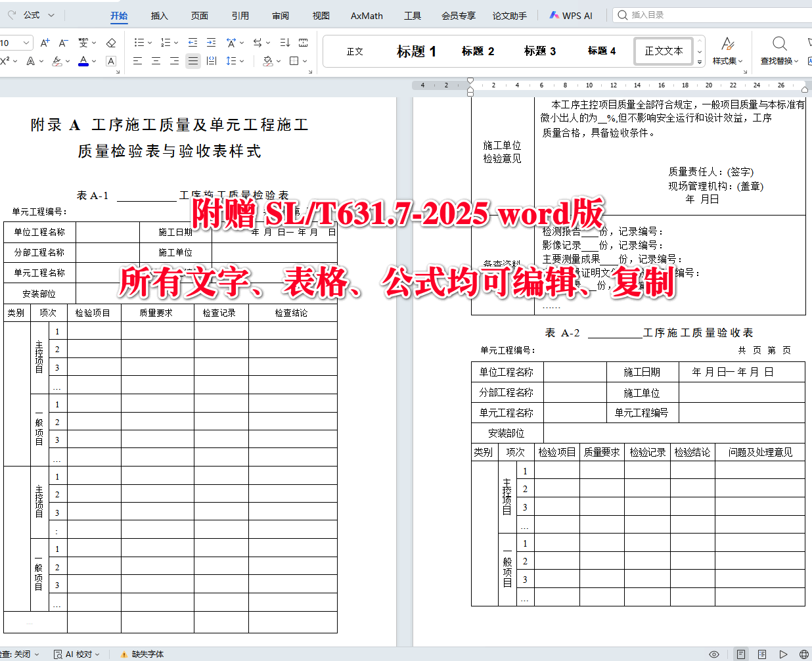Open Chinese text layout (character scaling) icon
The width and height of the screenshot is (812, 661).
[x=231, y=43]
